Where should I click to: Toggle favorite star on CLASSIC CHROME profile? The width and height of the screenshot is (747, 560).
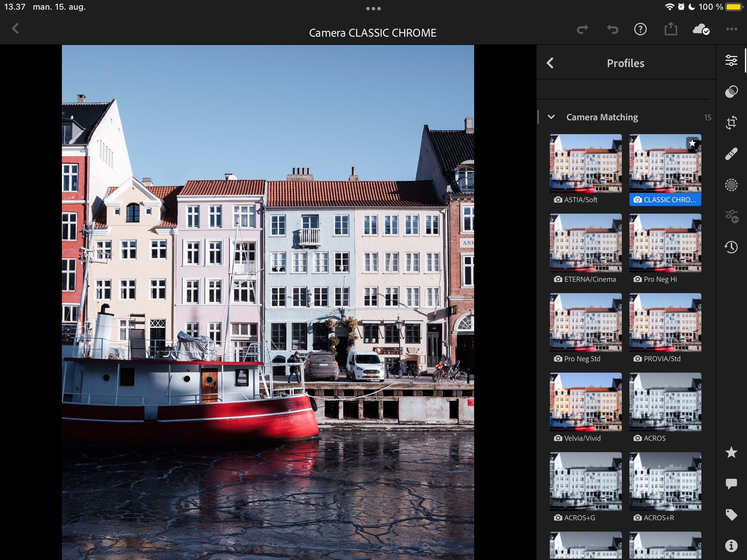(692, 143)
